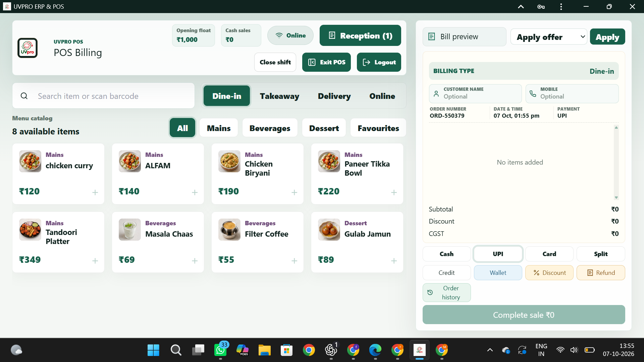Click the Customer Name input field
This screenshot has height=362, width=644.
point(475,94)
